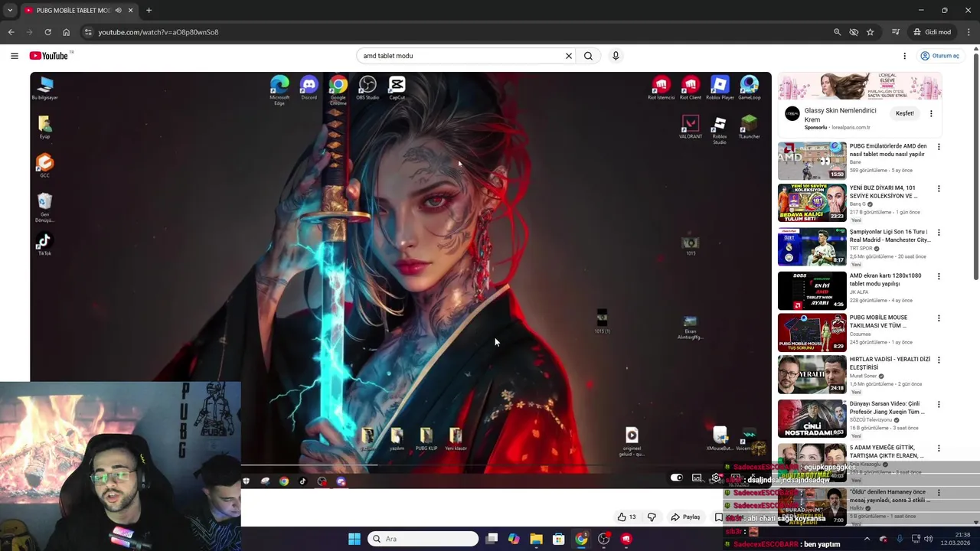
Task: Open Task View in the taskbar
Action: coord(492,539)
